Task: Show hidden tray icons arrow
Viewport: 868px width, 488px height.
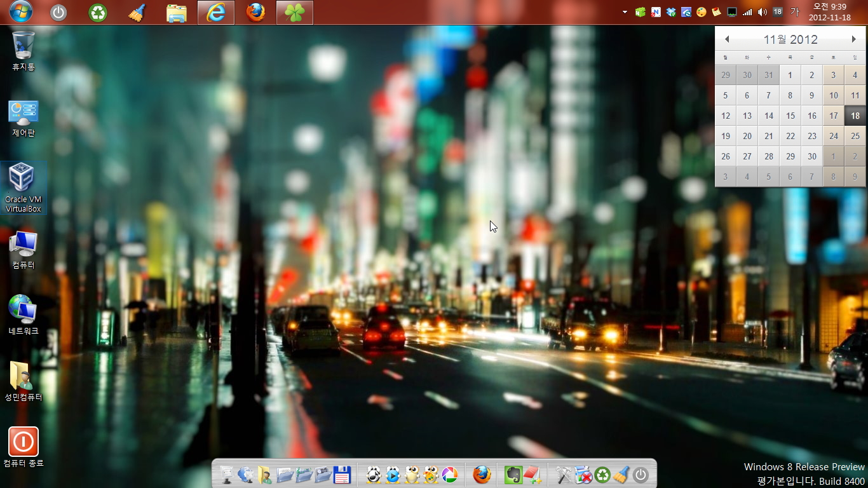Action: pos(625,12)
